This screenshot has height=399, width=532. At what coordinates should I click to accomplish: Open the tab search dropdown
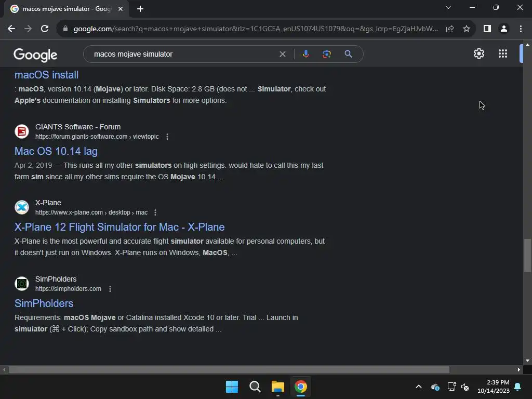448,7
